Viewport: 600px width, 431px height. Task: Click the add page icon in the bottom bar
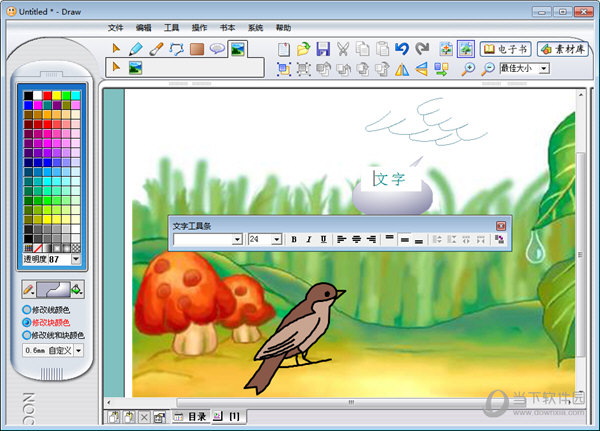(x=113, y=417)
